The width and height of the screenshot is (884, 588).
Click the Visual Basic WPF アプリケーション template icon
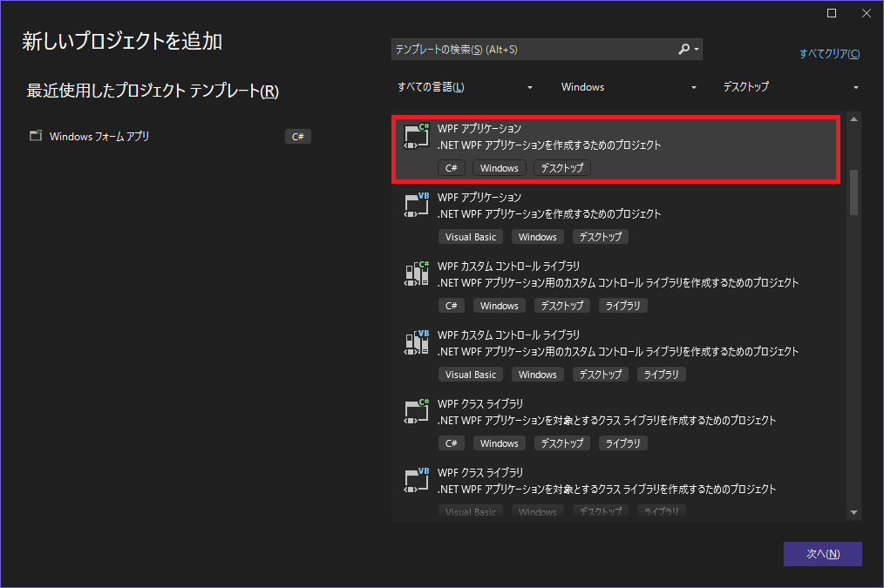(417, 205)
